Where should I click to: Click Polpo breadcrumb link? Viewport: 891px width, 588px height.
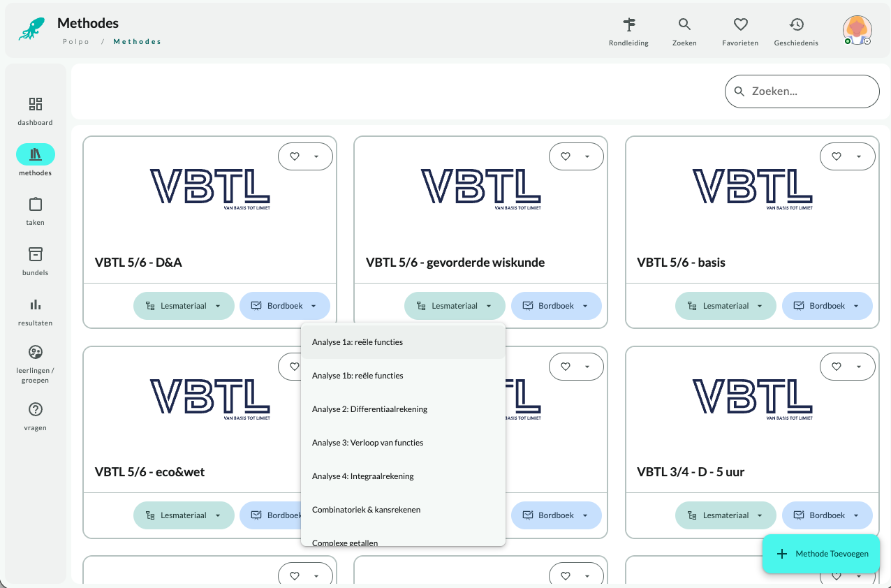click(75, 42)
